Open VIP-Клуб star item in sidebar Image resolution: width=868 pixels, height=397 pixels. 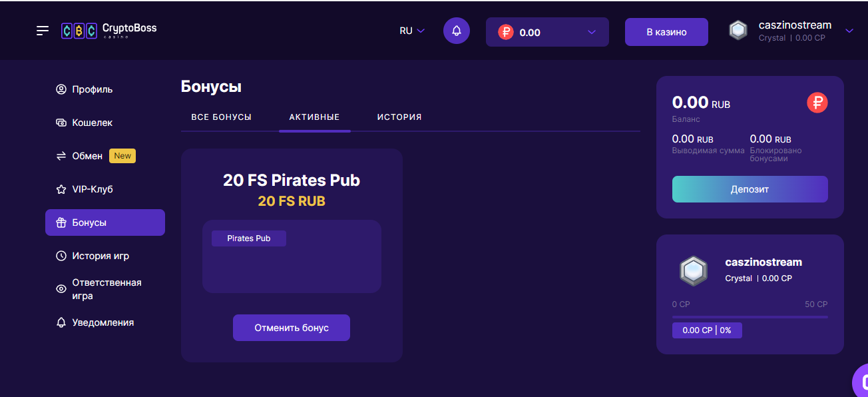[x=92, y=189]
